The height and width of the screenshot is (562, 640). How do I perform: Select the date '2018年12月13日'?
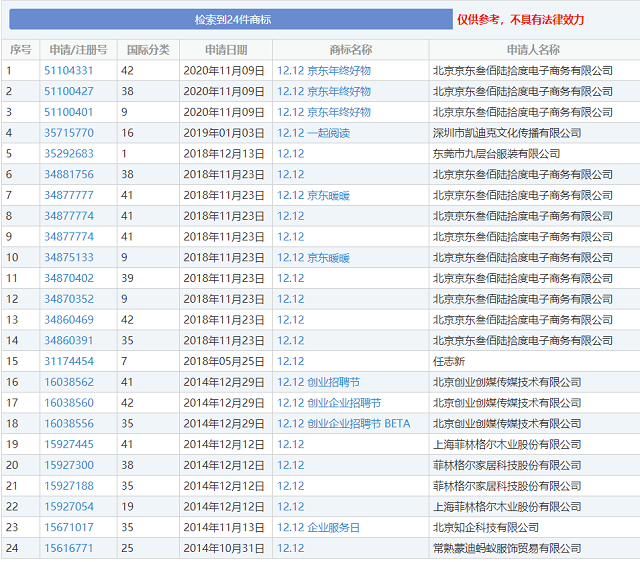[224, 154]
